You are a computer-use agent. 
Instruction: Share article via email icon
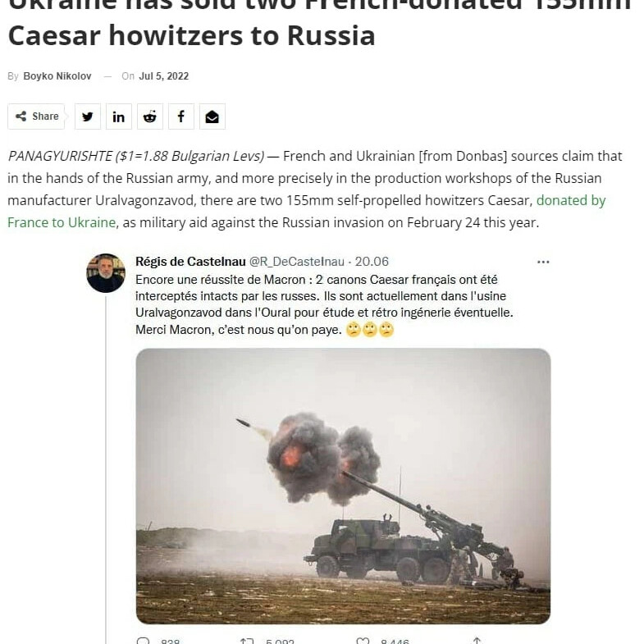click(x=212, y=116)
